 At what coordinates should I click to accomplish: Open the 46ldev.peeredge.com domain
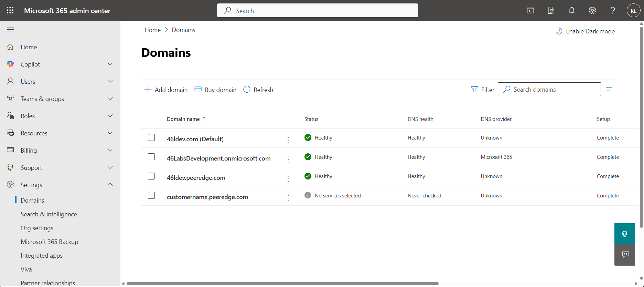[196, 178]
